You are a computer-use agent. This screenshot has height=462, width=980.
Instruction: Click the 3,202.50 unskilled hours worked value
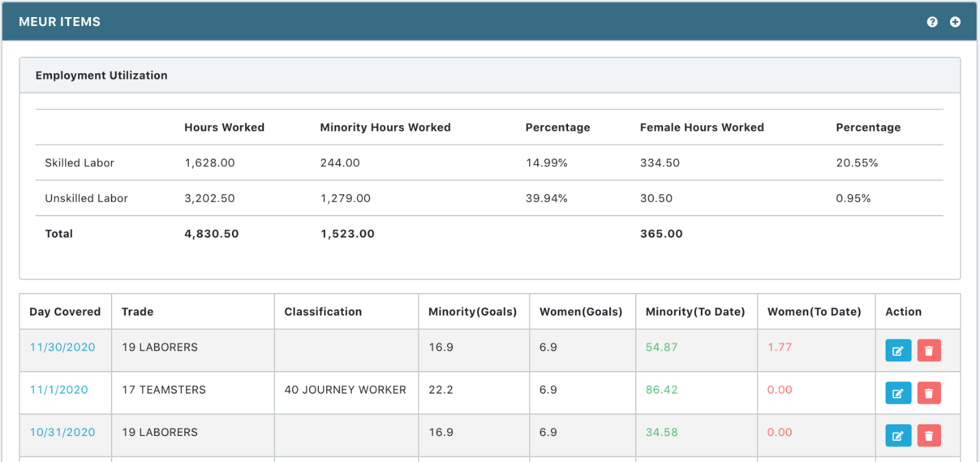point(210,198)
